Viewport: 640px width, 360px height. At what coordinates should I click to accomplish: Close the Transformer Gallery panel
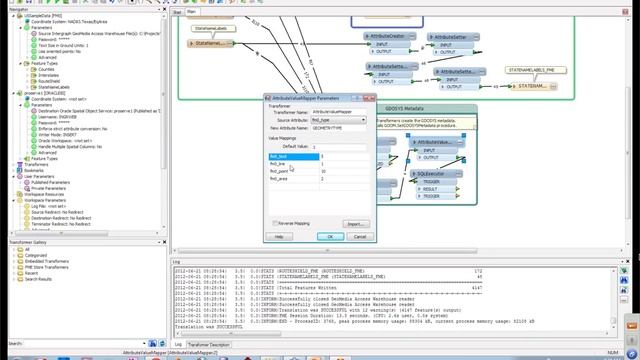point(164,242)
